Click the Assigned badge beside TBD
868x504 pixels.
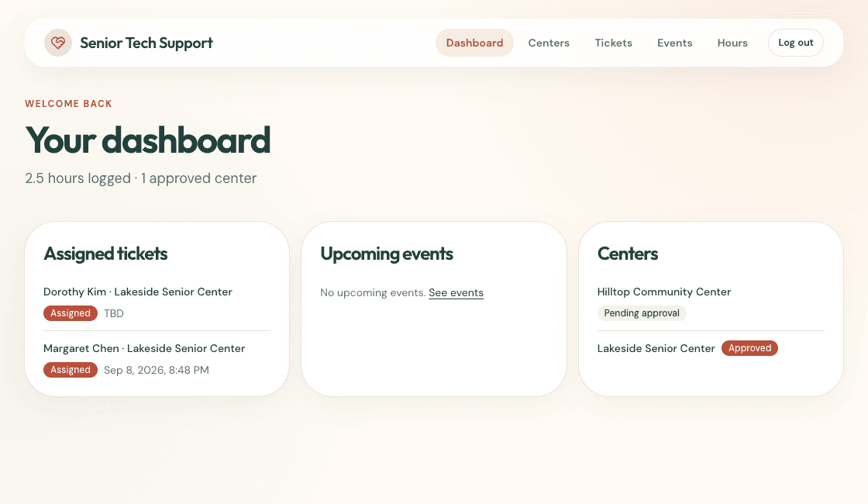coord(71,313)
